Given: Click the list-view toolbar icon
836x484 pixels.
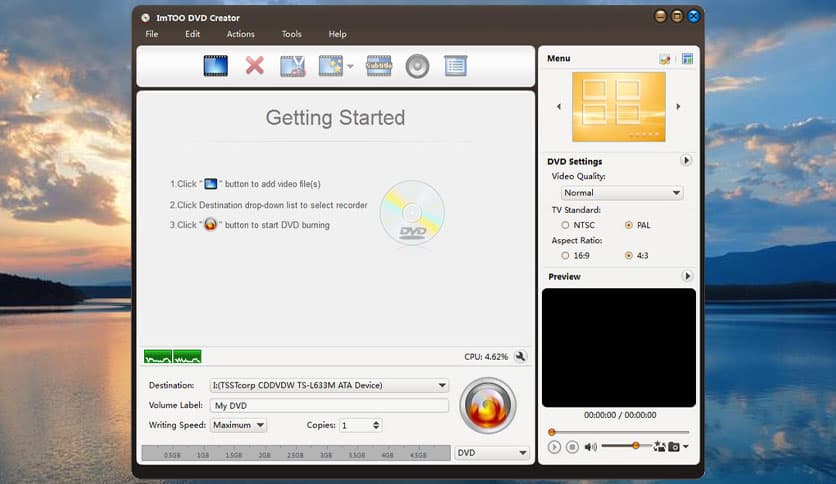Looking at the screenshot, I should pos(455,66).
